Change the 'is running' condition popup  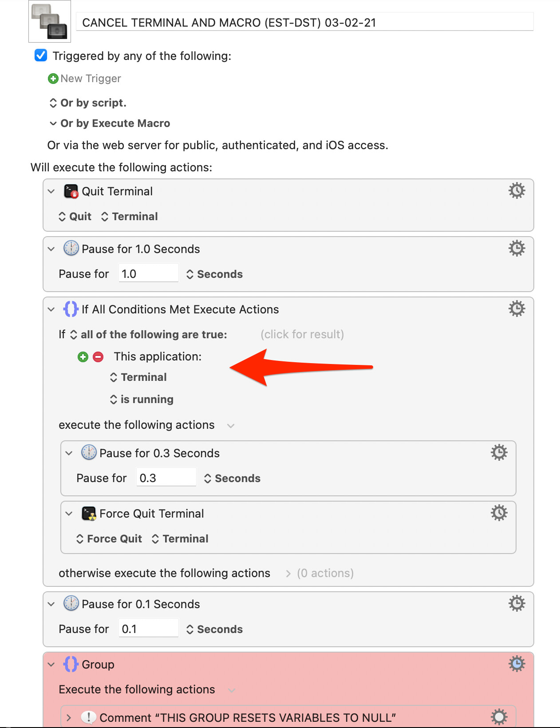[142, 400]
